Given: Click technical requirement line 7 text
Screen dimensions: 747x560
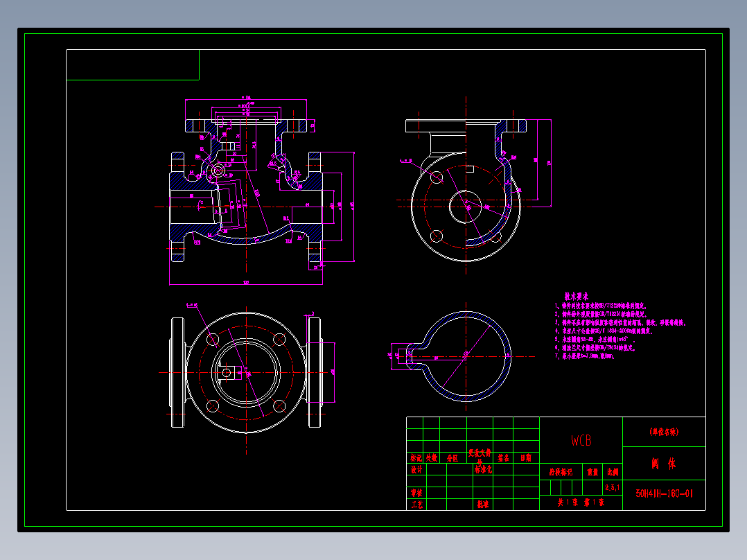Looking at the screenshot, I should pyautogui.click(x=585, y=356).
